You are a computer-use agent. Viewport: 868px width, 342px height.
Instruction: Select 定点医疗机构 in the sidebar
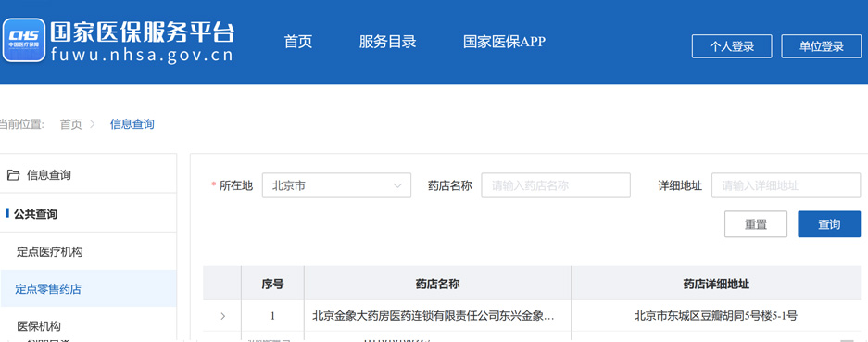coord(49,252)
